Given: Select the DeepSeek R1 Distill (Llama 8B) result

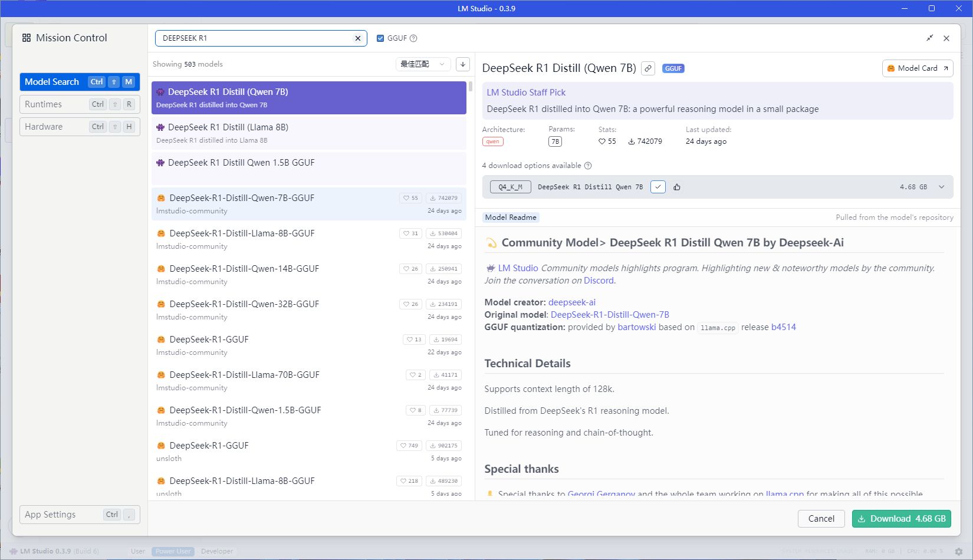Looking at the screenshot, I should (309, 133).
